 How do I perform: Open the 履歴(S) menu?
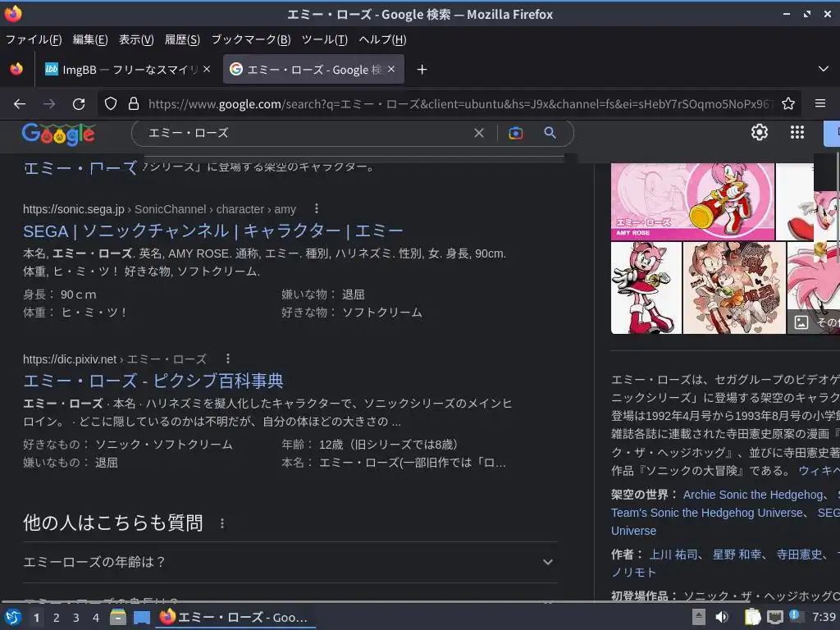tap(182, 39)
